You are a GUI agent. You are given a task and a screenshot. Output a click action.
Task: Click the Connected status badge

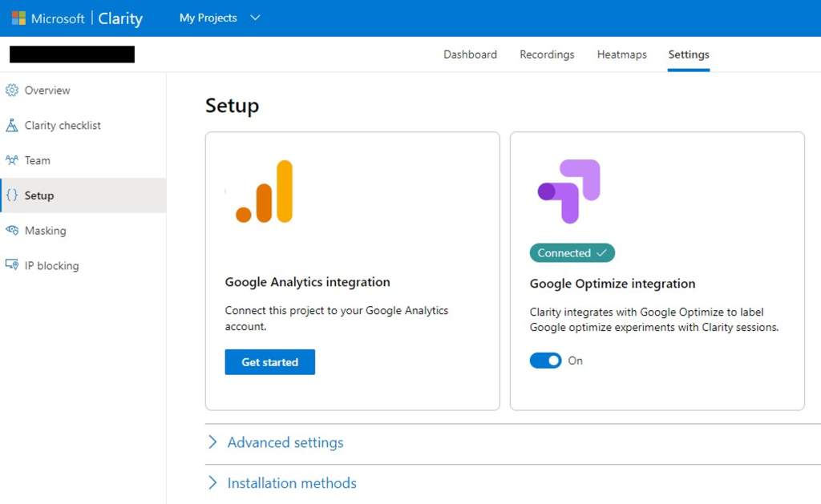(572, 252)
